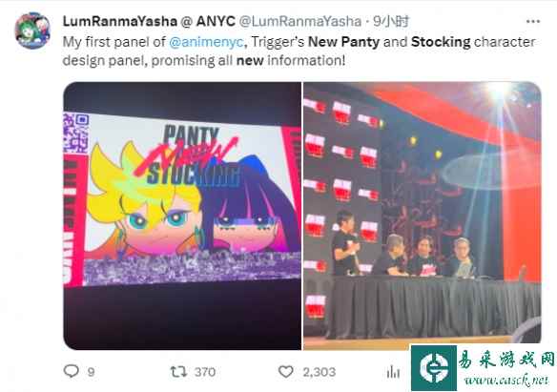The image size is (557, 392).
Task: Click the 370 retweet count
Action: 205,372
